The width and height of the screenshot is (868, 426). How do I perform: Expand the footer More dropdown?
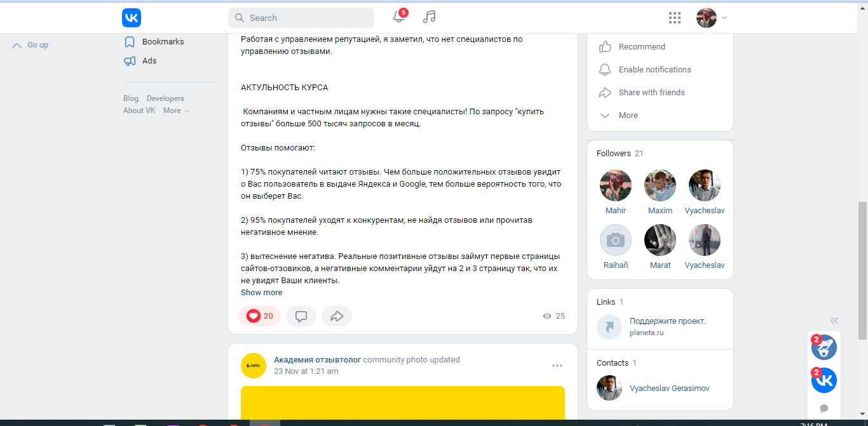pos(176,110)
